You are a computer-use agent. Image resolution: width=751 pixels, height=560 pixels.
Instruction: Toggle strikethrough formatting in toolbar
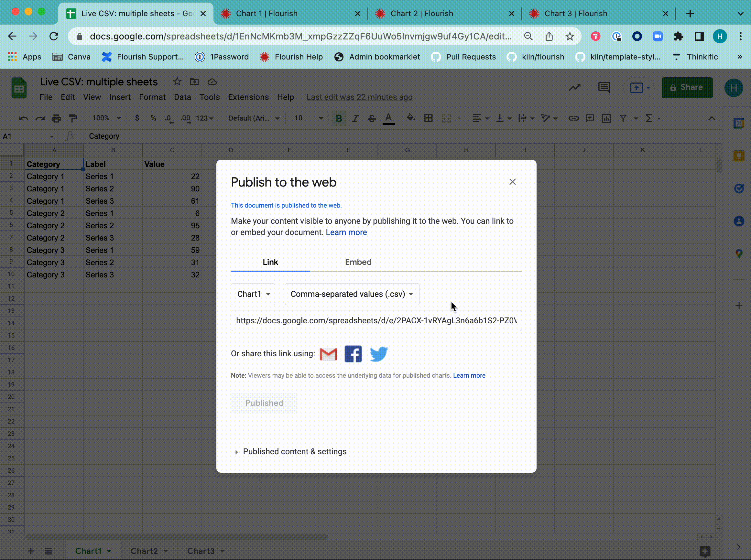click(x=372, y=118)
